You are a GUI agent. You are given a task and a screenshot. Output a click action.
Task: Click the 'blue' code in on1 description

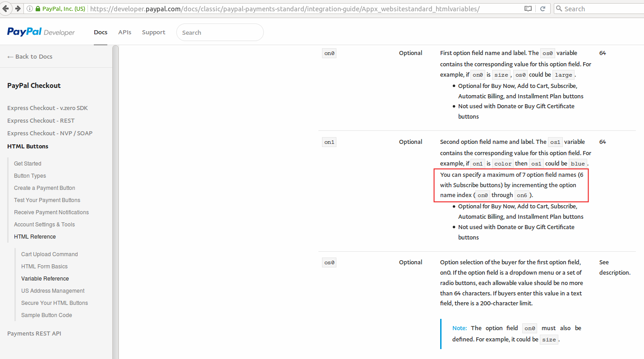tap(578, 164)
